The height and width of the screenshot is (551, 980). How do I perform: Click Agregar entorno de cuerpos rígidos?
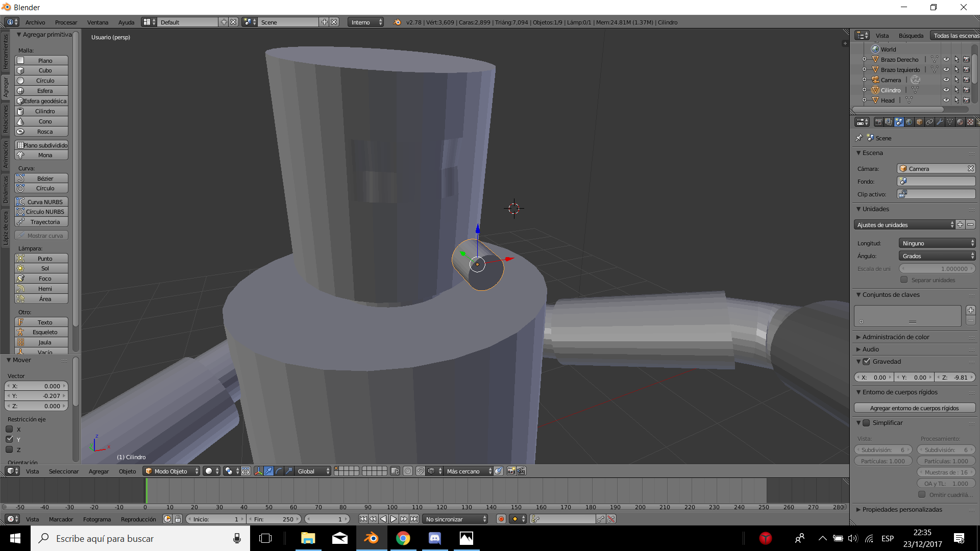914,408
